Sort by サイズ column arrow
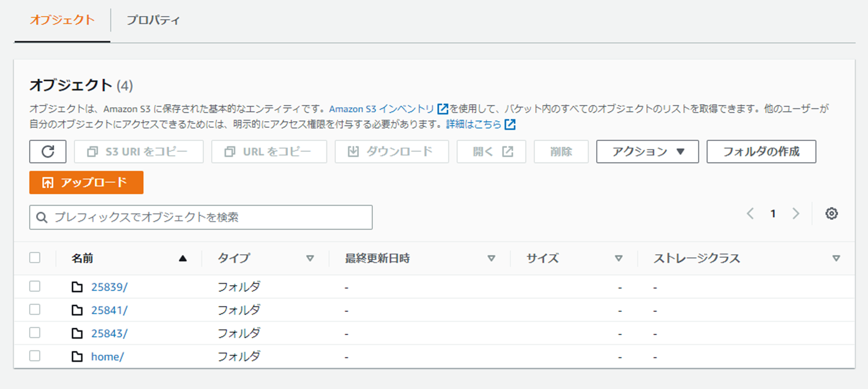Image resolution: width=868 pixels, height=389 pixels. point(619,258)
